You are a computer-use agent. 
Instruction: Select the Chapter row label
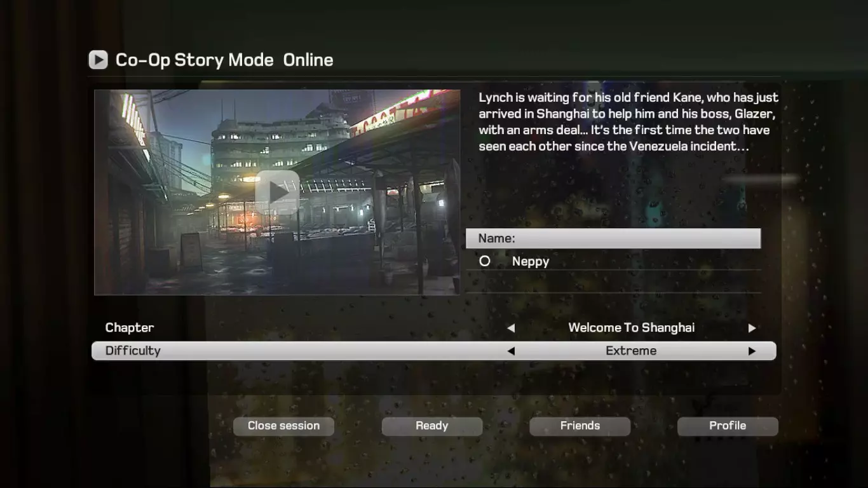pyautogui.click(x=130, y=328)
